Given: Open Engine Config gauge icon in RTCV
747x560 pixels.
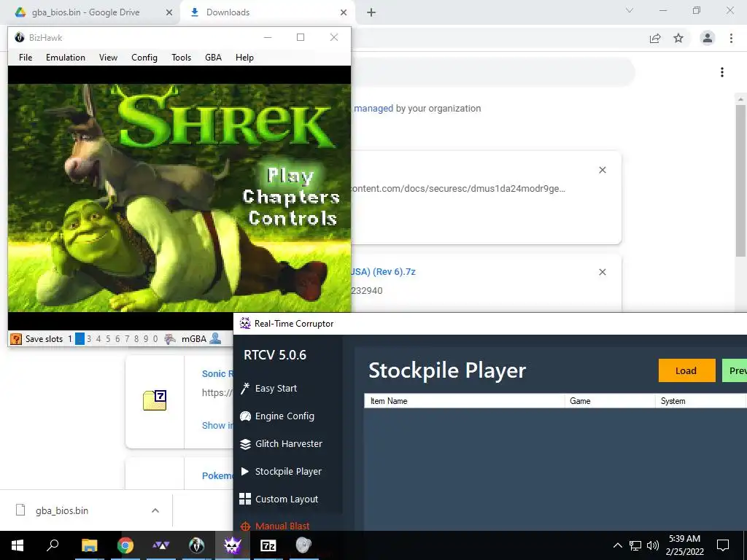Looking at the screenshot, I should (245, 416).
